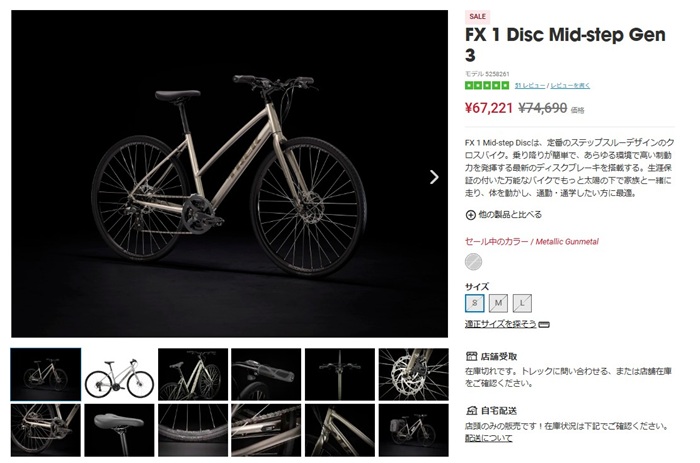700x463 pixels.
Task: Click the next image arrow on main photo
Action: click(x=434, y=177)
